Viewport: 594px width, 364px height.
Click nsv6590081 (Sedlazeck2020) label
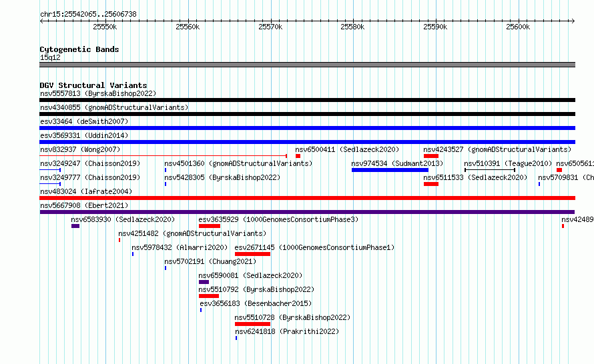[250, 275]
